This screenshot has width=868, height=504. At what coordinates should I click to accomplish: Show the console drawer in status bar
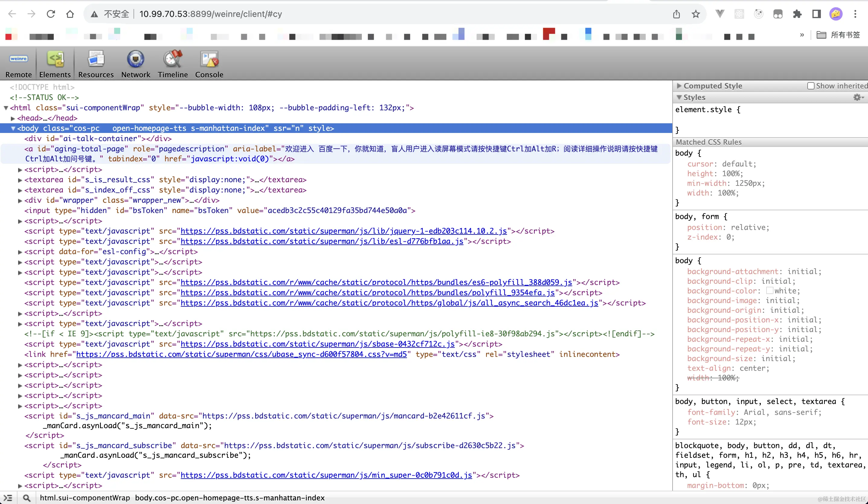click(8, 498)
